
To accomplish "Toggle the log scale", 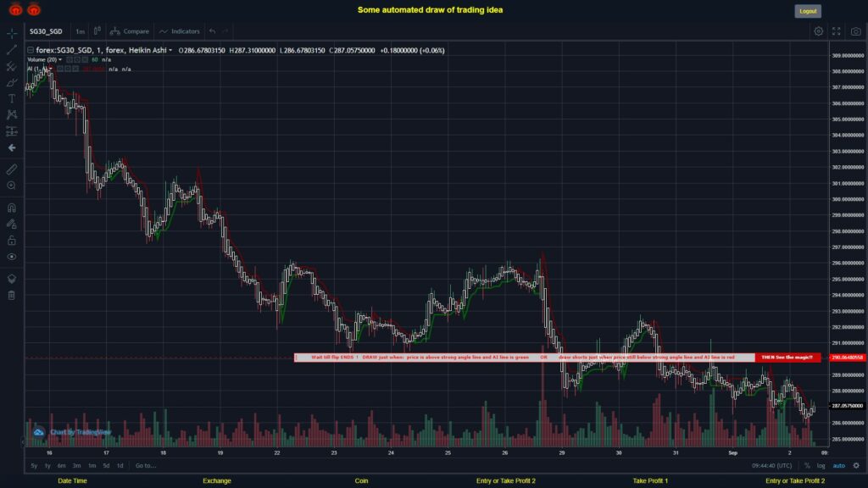I will tap(821, 466).
